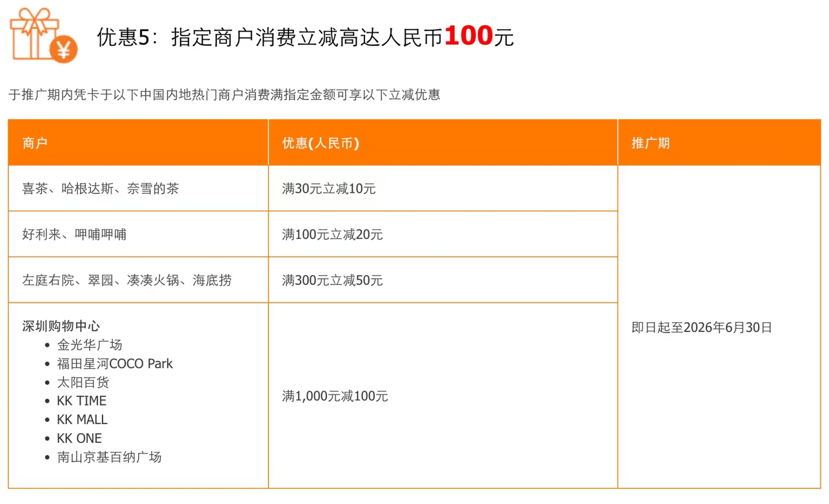This screenshot has height=504, width=829.
Task: Click the gift box with yuan icon
Action: (x=43, y=36)
